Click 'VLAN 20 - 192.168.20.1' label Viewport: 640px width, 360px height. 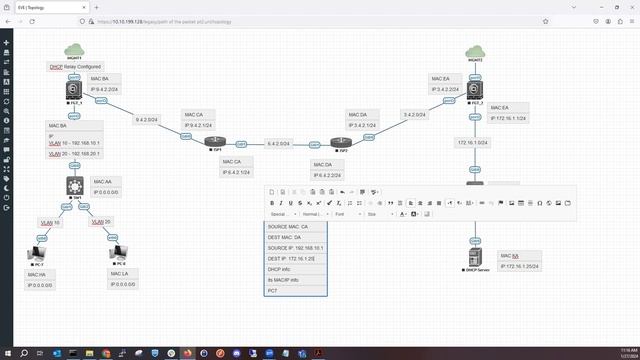[x=74, y=154]
